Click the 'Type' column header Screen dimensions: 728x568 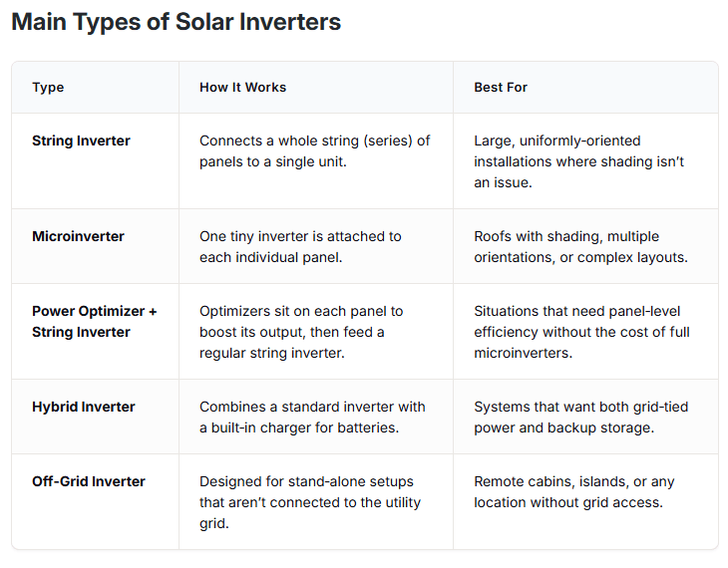(x=48, y=88)
